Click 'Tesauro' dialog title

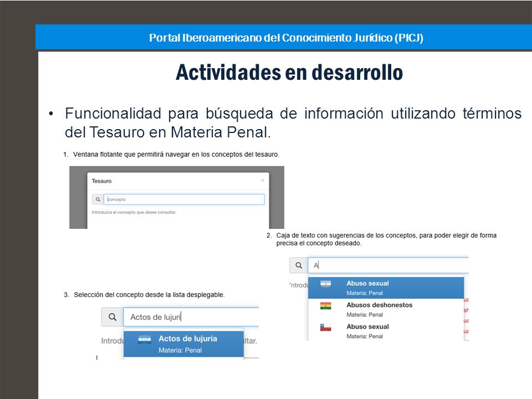(101, 181)
